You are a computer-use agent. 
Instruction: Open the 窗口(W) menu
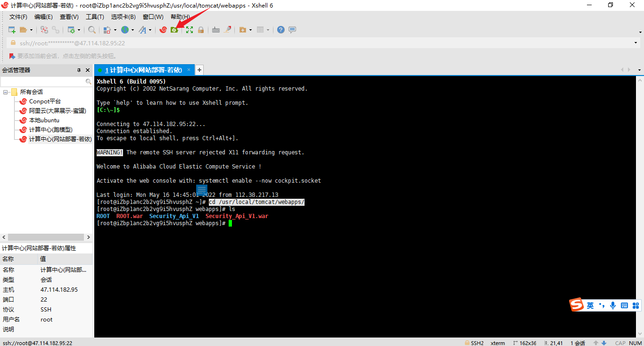pos(153,17)
